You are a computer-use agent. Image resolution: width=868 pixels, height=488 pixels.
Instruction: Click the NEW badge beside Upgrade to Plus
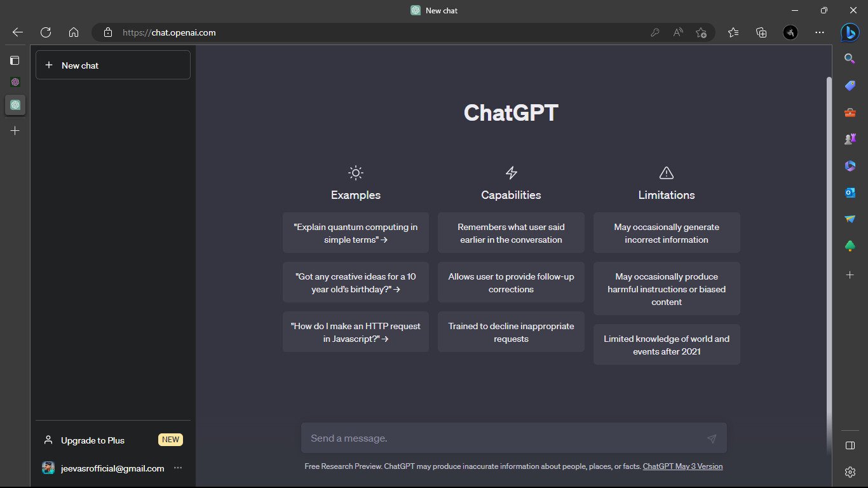[170, 440]
